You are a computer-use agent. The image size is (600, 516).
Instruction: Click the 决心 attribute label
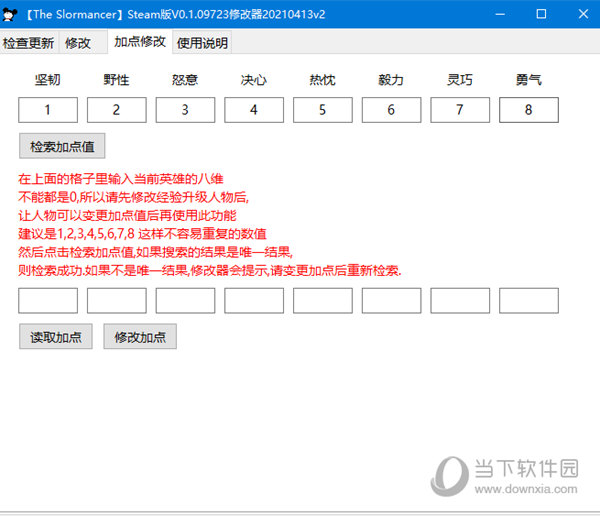[x=254, y=80]
